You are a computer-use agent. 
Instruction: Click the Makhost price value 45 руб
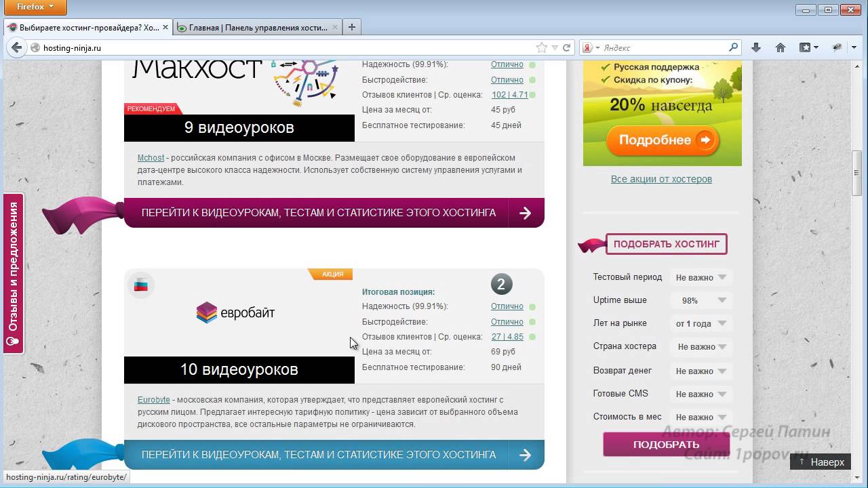(x=504, y=110)
